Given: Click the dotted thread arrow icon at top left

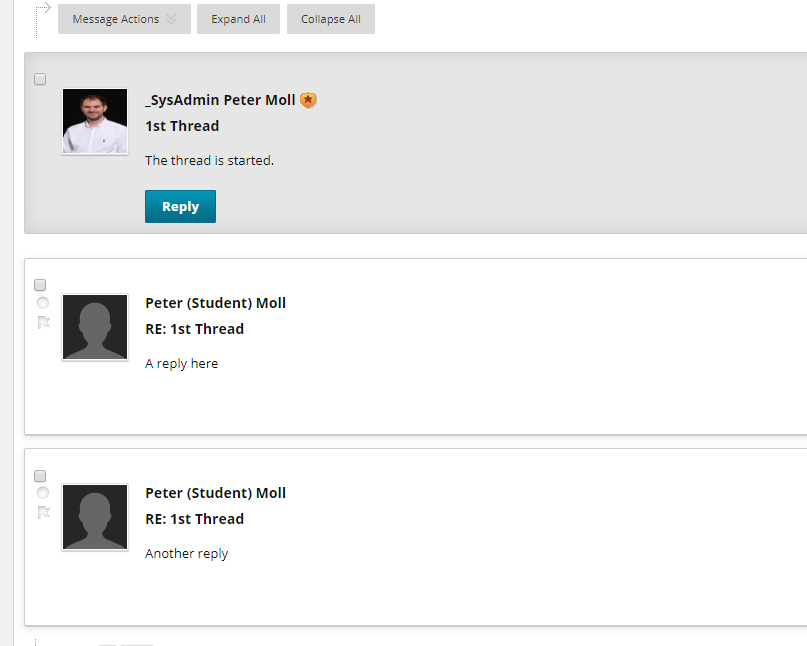Looking at the screenshot, I should point(43,20).
